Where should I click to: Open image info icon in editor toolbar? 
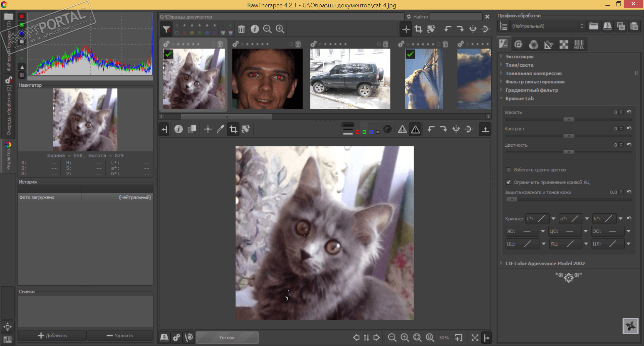click(x=178, y=129)
